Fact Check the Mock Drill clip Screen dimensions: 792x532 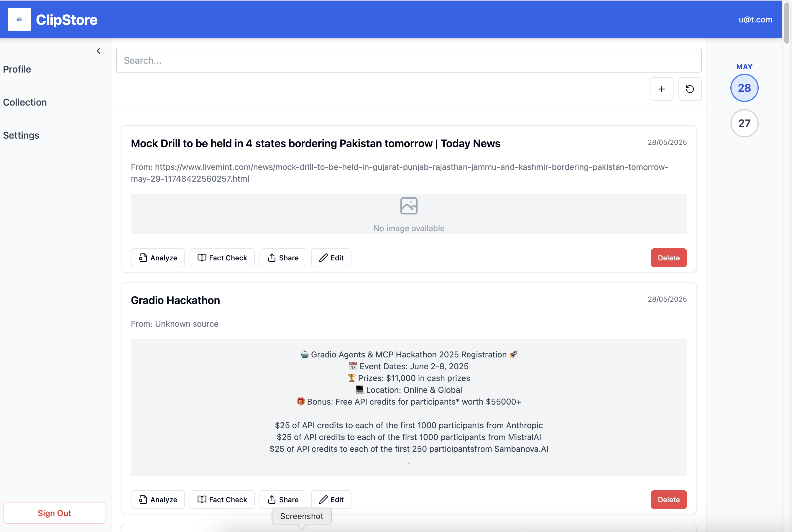[x=222, y=258]
